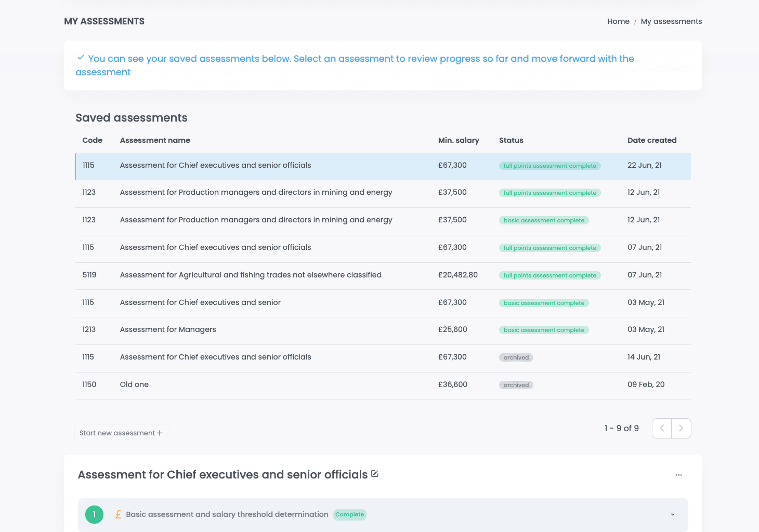
Task: Click the 1 - 9 of 9 pagination text
Action: (622, 428)
